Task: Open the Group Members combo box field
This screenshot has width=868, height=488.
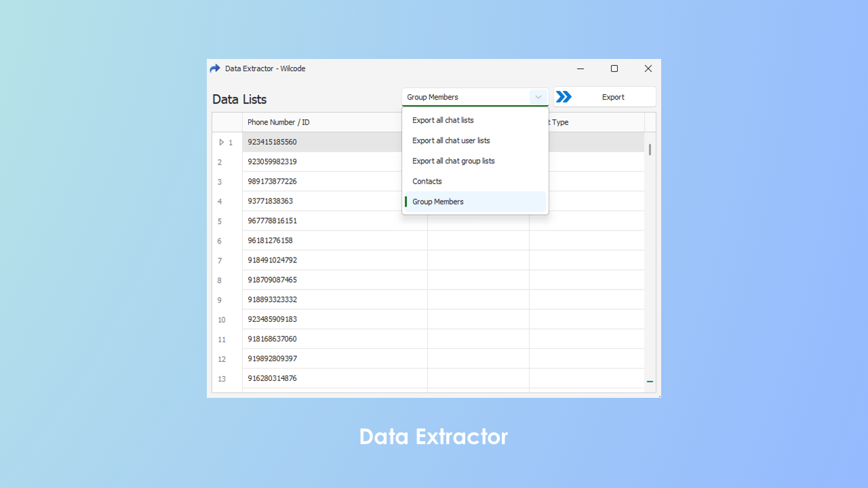Action: tap(465, 97)
